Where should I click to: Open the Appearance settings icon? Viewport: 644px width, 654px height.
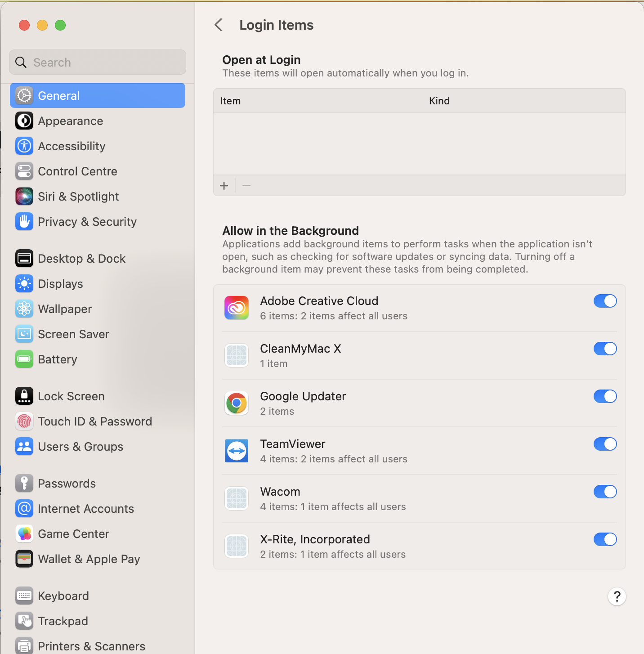point(24,121)
